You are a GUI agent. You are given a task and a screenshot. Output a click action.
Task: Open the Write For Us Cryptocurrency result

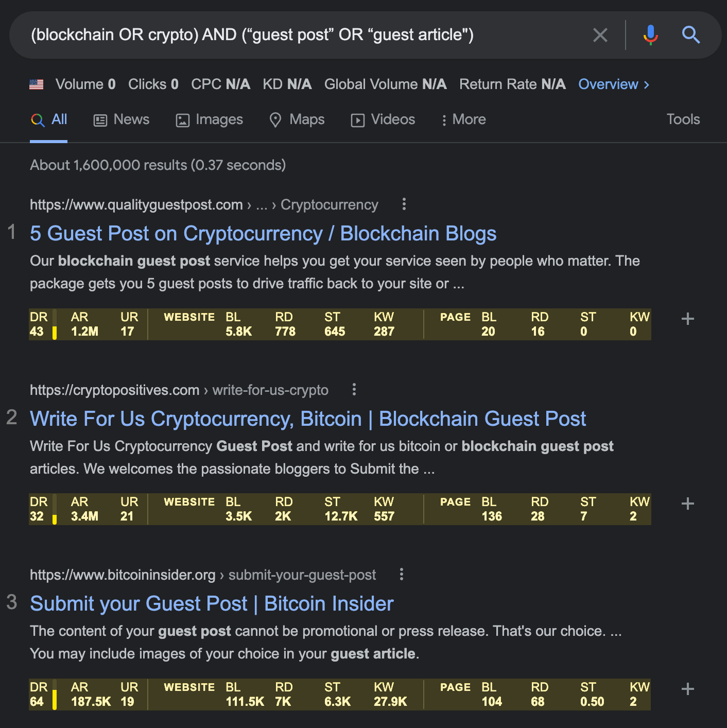point(308,419)
